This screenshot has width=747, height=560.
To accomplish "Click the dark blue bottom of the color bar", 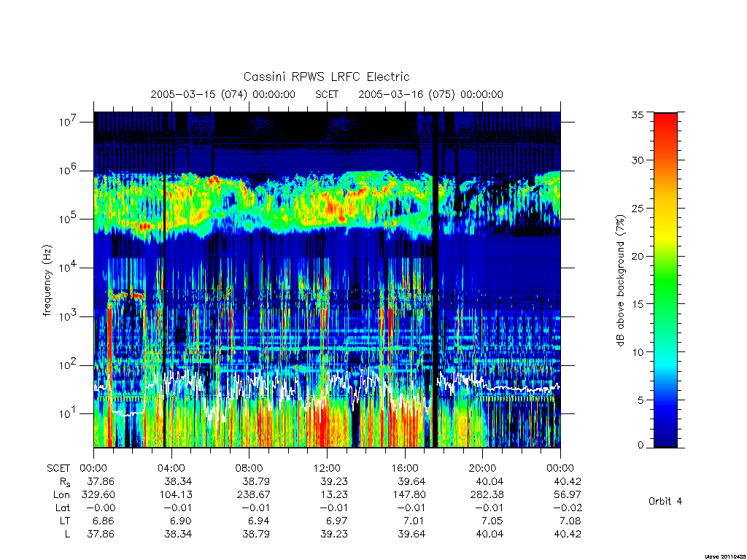I will click(x=665, y=442).
